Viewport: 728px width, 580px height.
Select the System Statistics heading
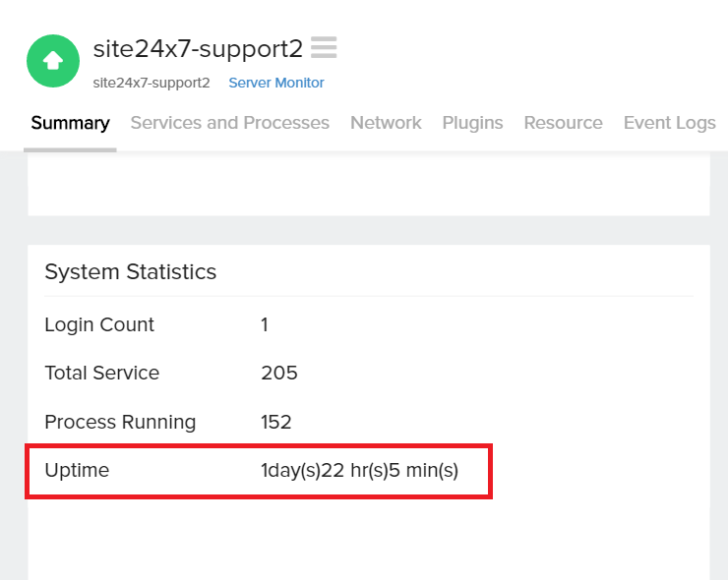point(131,272)
